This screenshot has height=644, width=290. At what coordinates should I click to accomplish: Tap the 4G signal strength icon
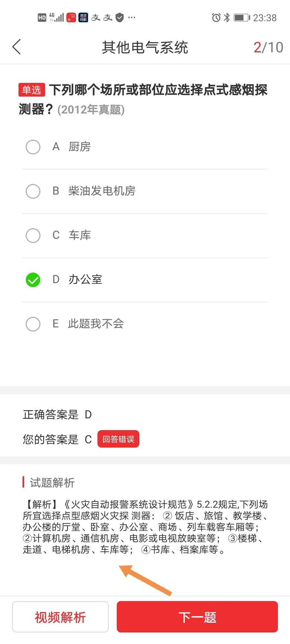coord(57,17)
